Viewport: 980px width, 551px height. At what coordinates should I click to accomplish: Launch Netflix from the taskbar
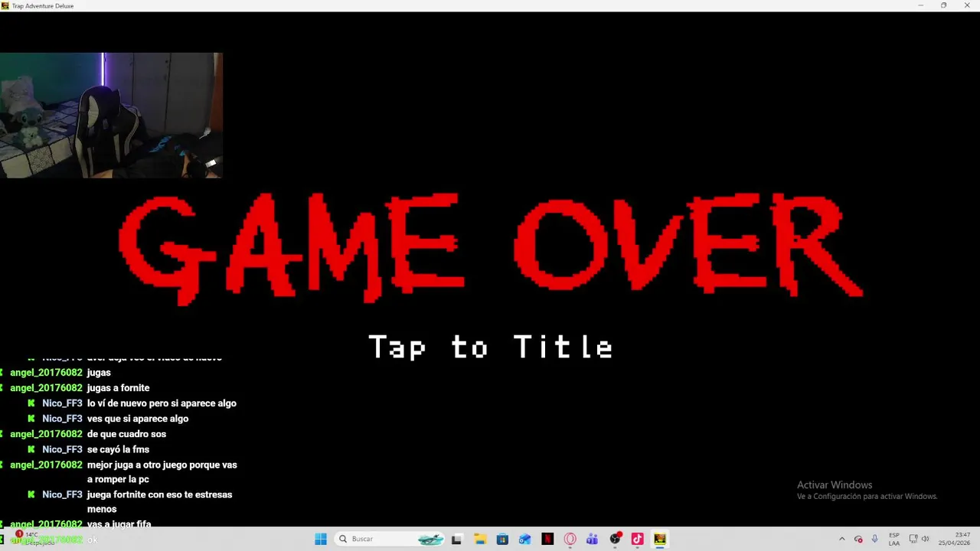coord(547,539)
